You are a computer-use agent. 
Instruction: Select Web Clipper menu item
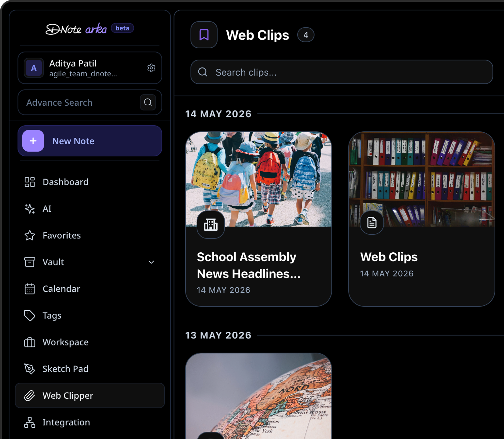90,395
